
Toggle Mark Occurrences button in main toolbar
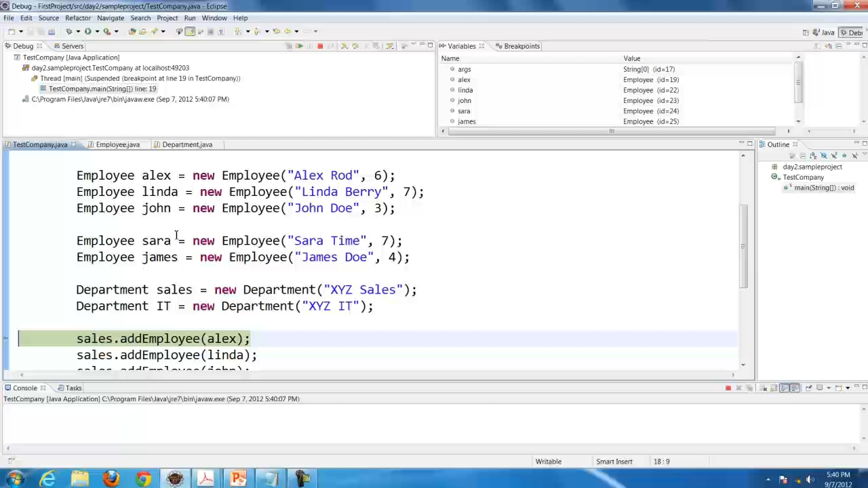pos(191,31)
